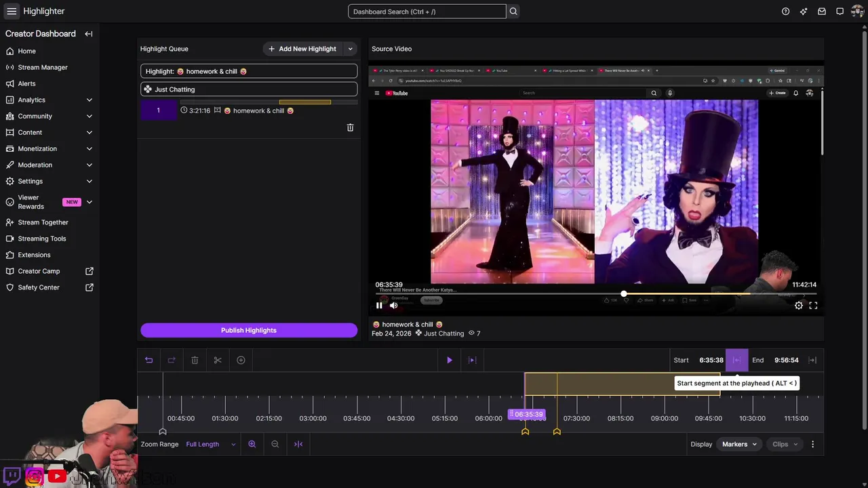Play selected segment only button

coord(473,360)
